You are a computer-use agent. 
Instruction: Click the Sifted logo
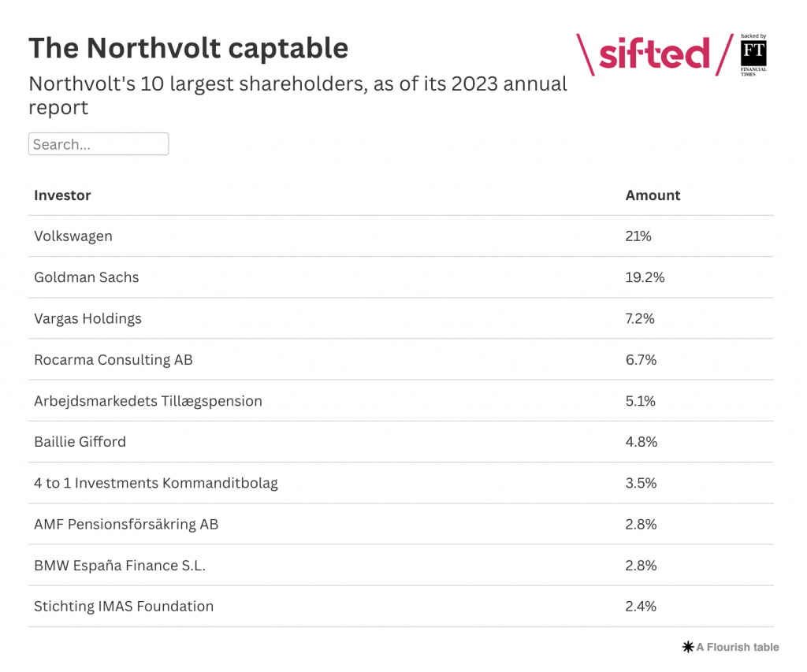pyautogui.click(x=653, y=54)
